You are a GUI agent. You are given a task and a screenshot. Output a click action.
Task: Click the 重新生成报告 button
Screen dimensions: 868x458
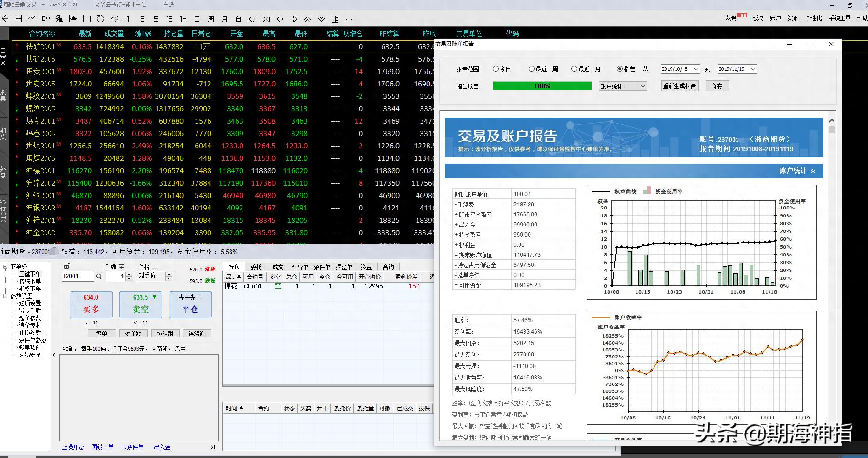point(679,86)
